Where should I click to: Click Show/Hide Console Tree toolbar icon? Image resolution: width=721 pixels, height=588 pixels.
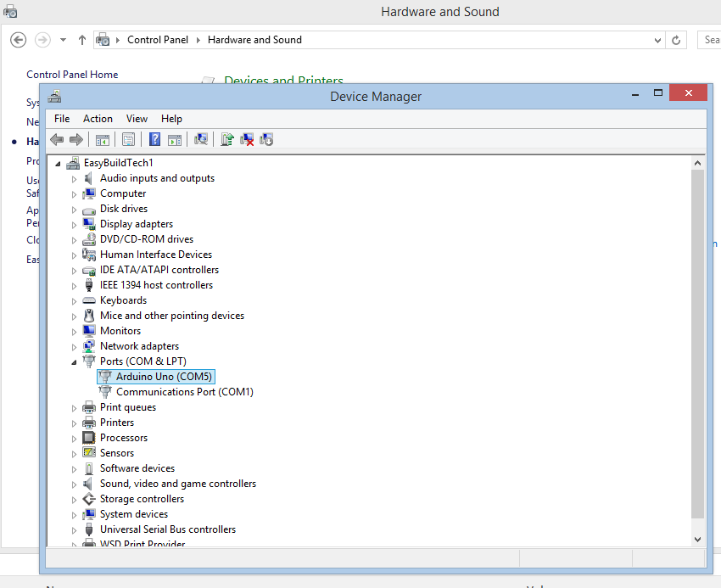[x=102, y=139]
